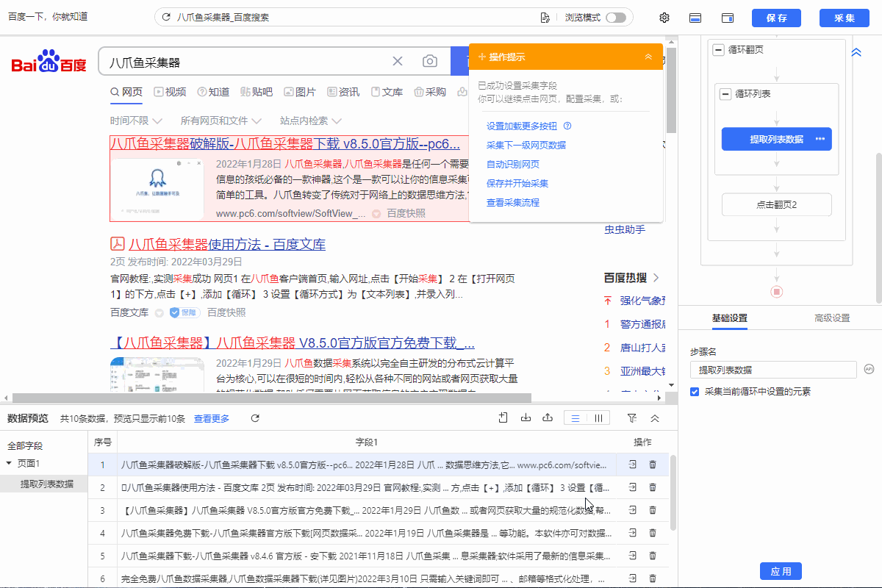Click the red workflow end stop icon
Image resolution: width=882 pixels, height=588 pixels.
(x=777, y=292)
